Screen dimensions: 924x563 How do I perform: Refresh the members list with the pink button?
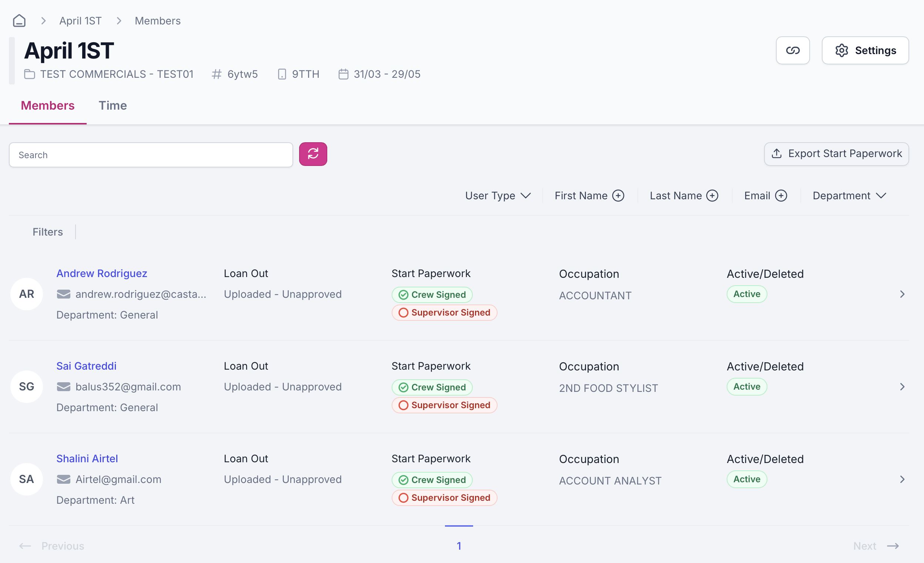313,154
